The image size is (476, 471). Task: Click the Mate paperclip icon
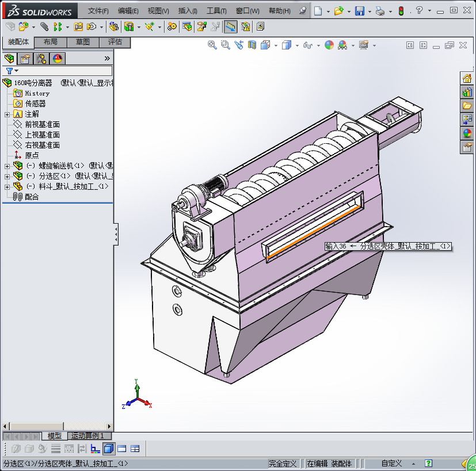pyautogui.click(x=44, y=27)
